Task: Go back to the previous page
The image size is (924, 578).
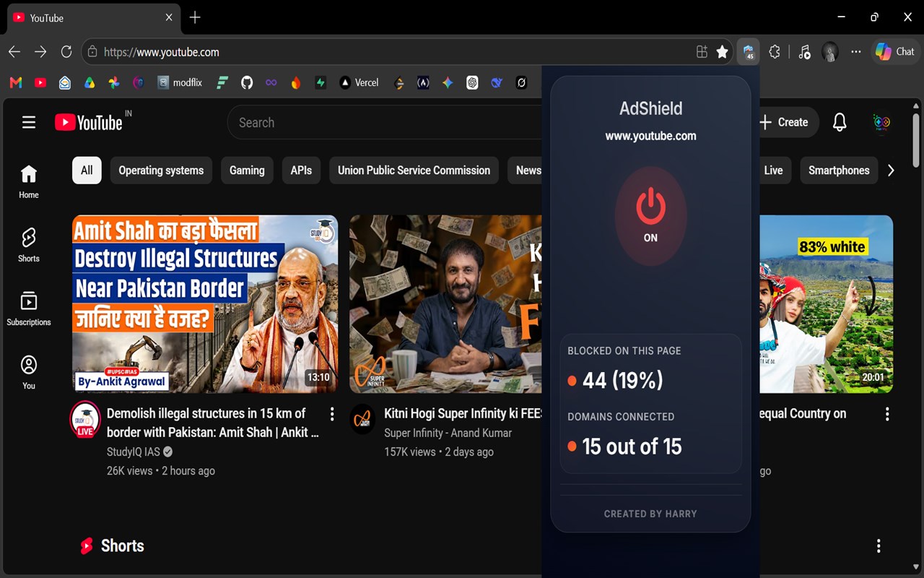Action: point(14,52)
